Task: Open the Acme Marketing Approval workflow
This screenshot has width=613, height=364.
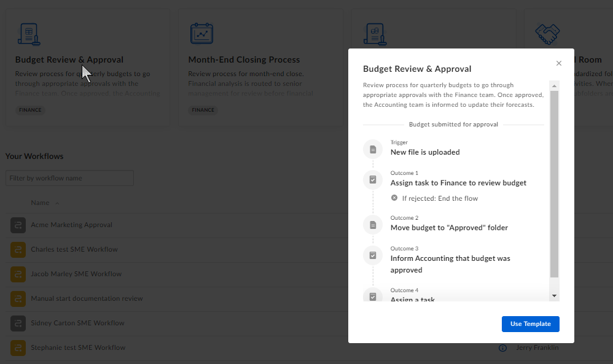Action: (71, 225)
